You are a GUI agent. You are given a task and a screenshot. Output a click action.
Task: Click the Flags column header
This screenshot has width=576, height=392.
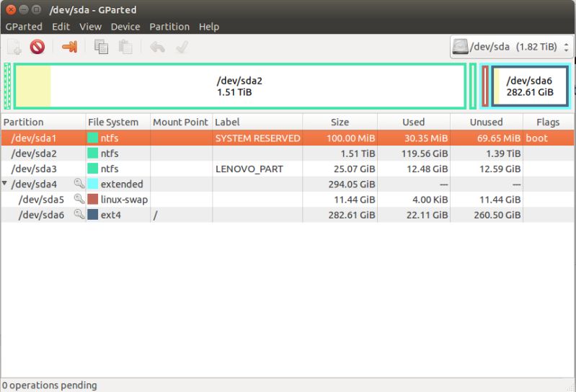click(548, 122)
